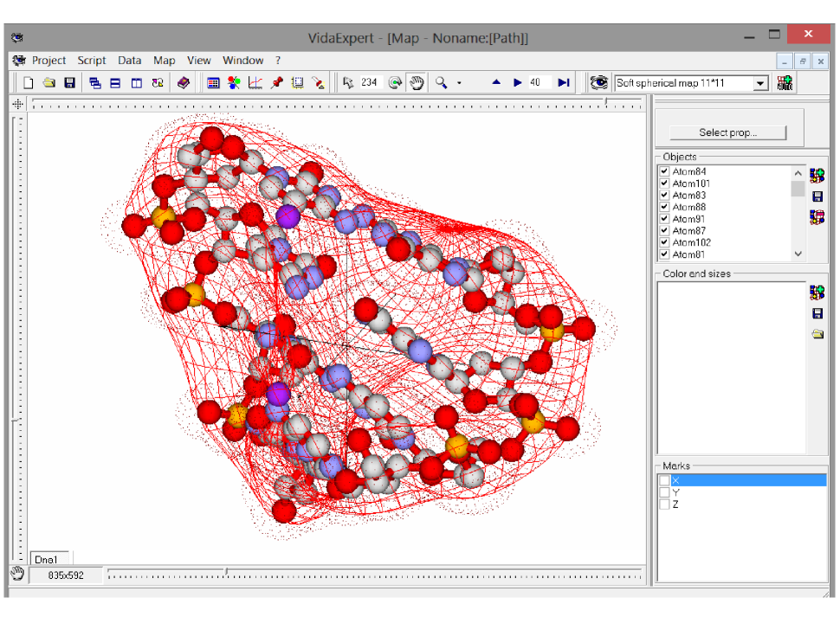Click the skip-to-end playback arrow
840x630 pixels.
tap(564, 83)
